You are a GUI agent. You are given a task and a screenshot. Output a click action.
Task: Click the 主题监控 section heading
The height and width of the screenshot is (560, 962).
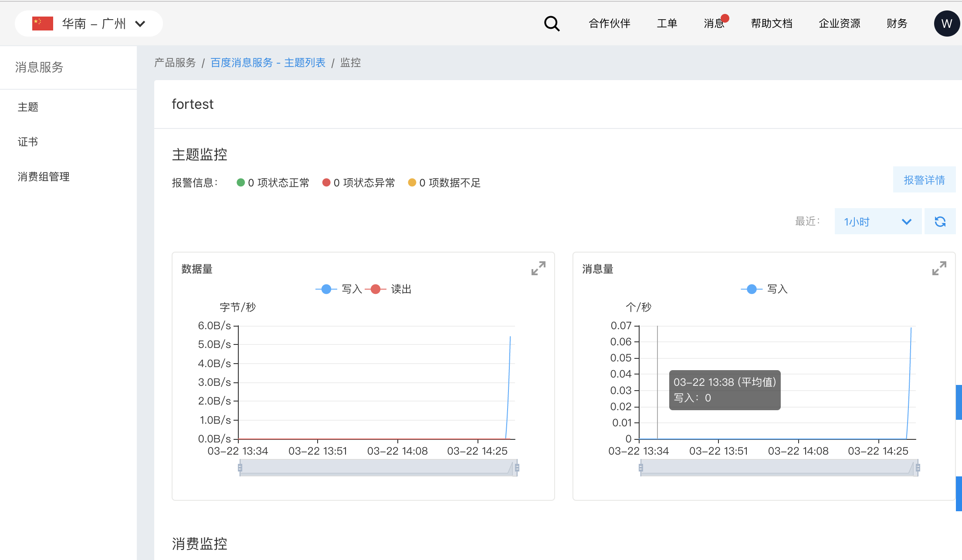200,155
